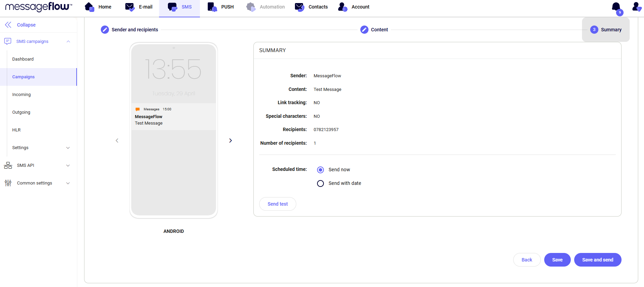Viewport: 644px width, 287px height.
Task: Show next phone preview with right arrow
Action: [231, 141]
